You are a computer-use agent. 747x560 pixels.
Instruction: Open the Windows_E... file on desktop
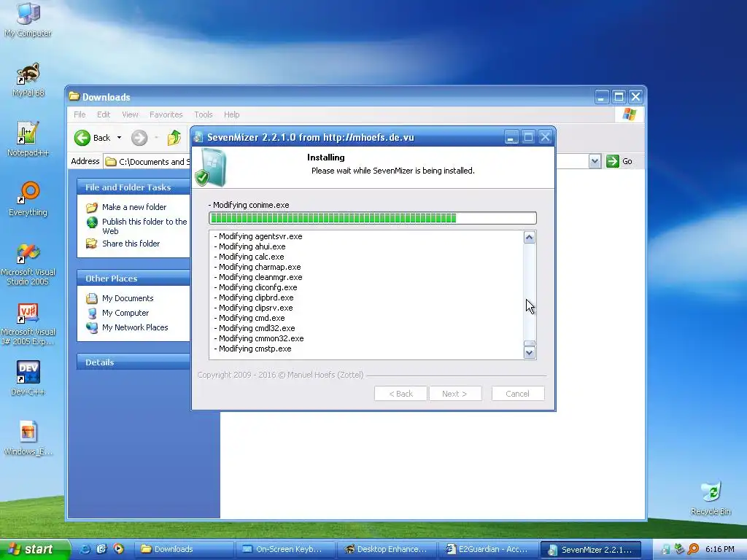(28, 438)
